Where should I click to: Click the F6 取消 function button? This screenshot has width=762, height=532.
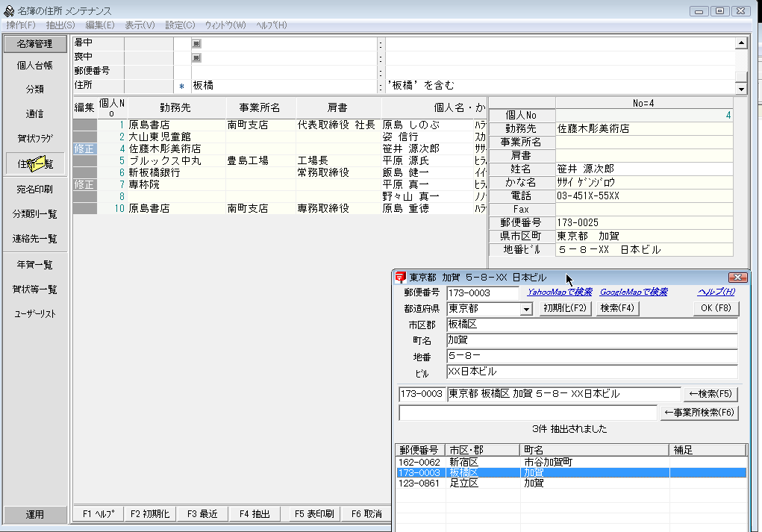[x=366, y=514]
